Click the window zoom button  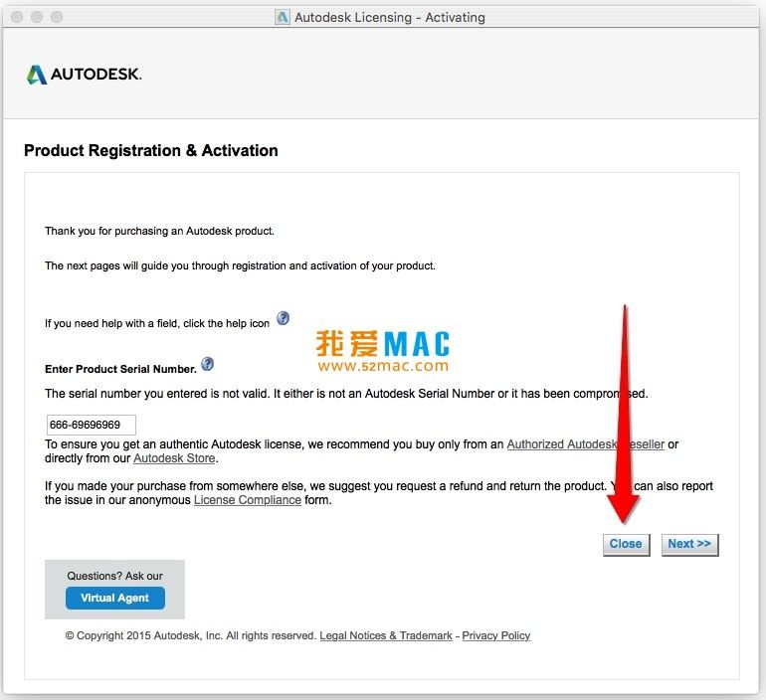pyautogui.click(x=57, y=17)
